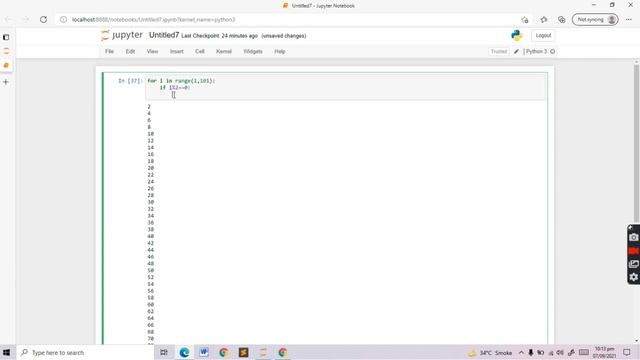Click the In [37] cell prompt
Viewport: 640px width, 360px height.
[x=130, y=81]
